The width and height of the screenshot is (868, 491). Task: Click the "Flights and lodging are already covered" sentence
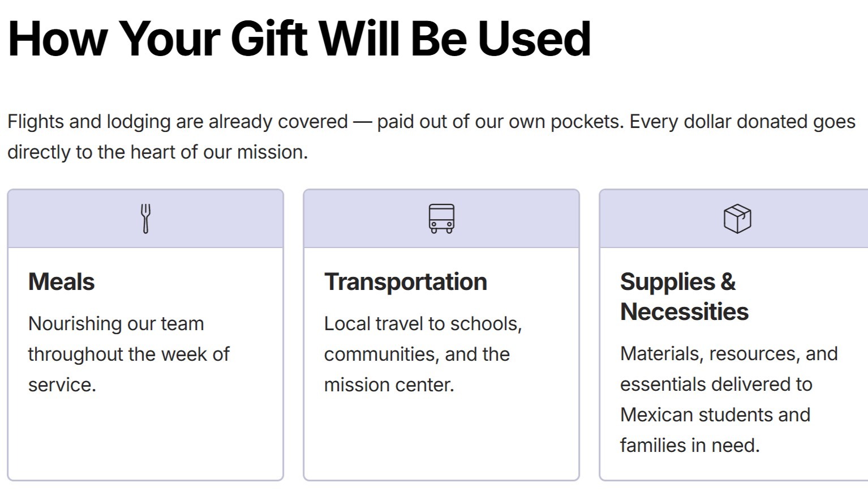[x=178, y=121]
